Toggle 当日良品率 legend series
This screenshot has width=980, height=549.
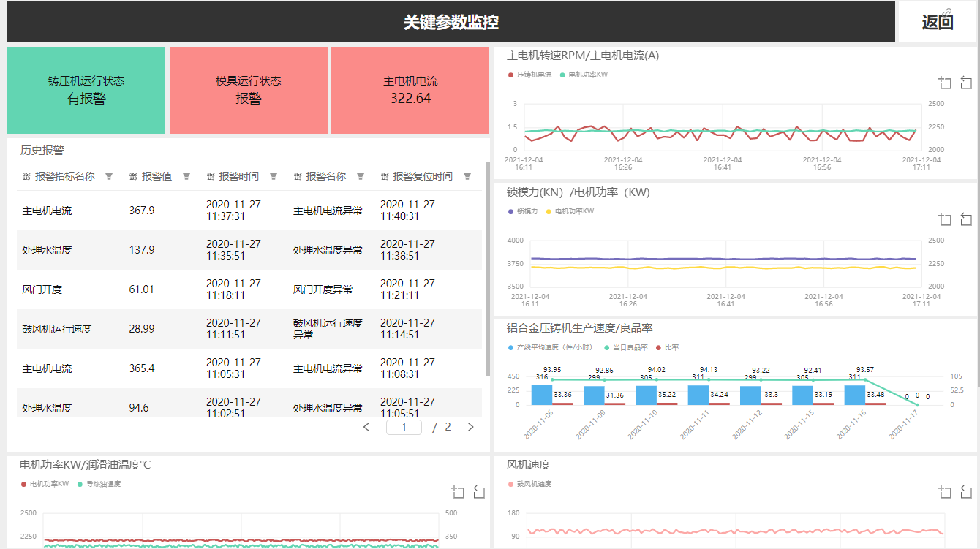point(626,348)
